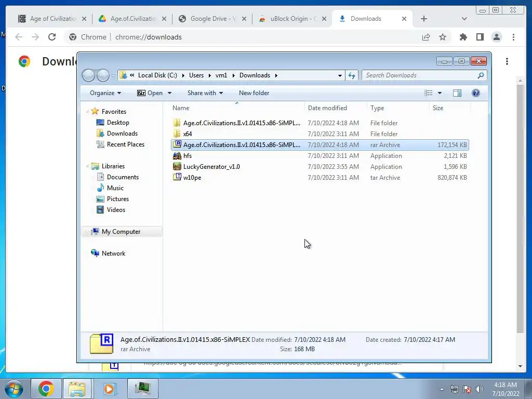Click Windows Explorer taskbar icon
Viewport: 532px width, 399px height.
[77, 389]
